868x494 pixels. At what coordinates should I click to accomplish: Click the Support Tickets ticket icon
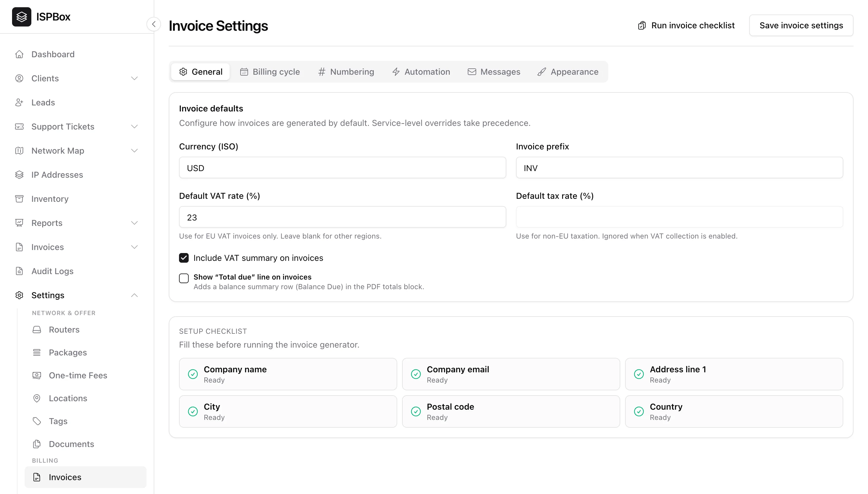coord(19,127)
